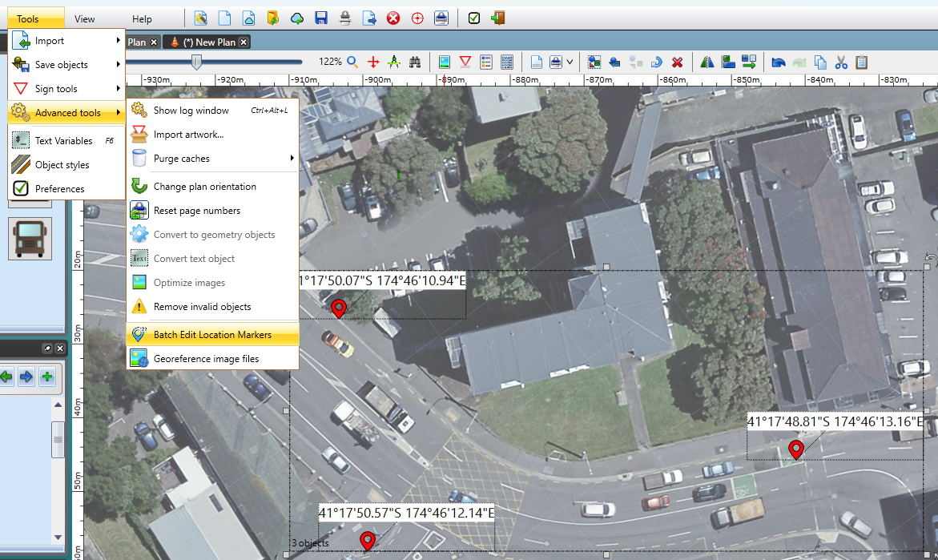This screenshot has height=560, width=938.
Task: Pin the side panel with pushpin icon
Action: pyautogui.click(x=47, y=348)
